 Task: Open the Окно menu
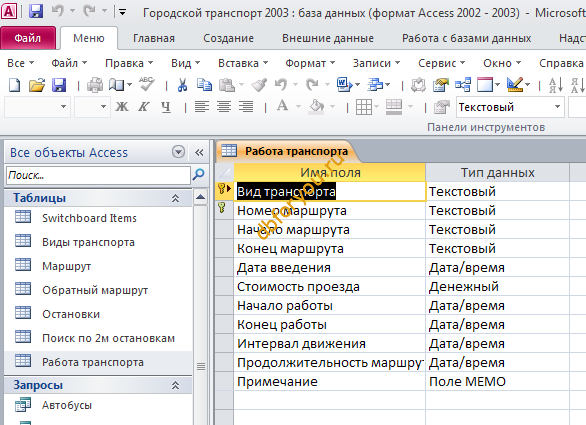point(502,63)
